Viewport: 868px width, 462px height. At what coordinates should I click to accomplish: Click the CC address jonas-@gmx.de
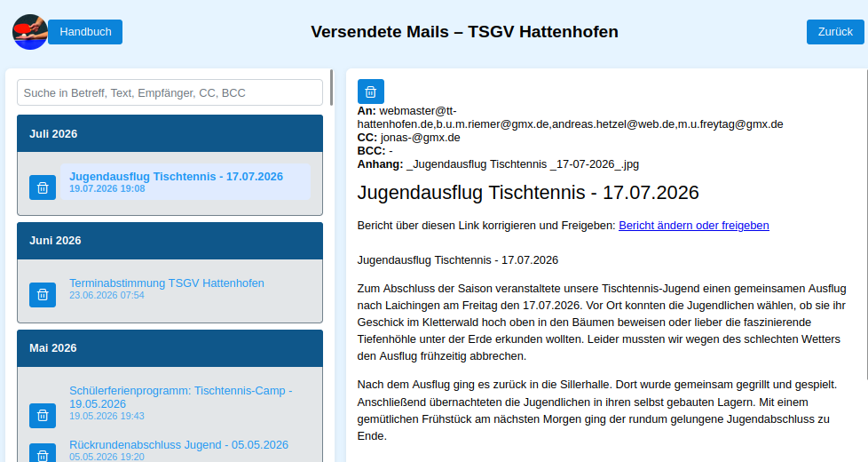click(420, 138)
